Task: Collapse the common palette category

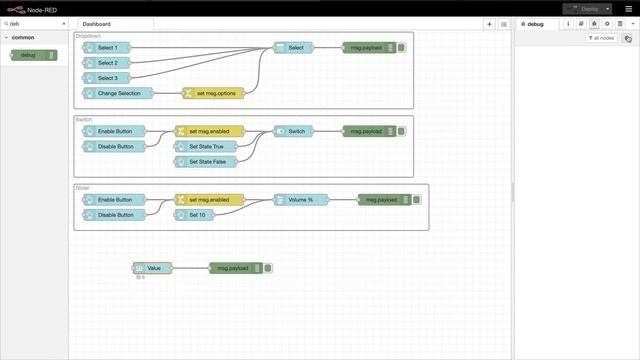Action: click(7, 38)
